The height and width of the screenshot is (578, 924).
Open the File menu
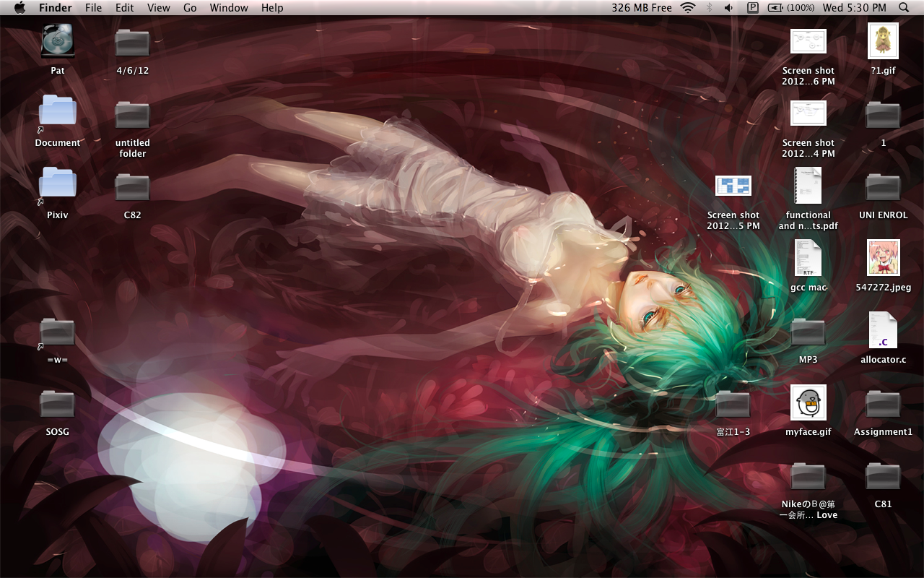pyautogui.click(x=93, y=8)
